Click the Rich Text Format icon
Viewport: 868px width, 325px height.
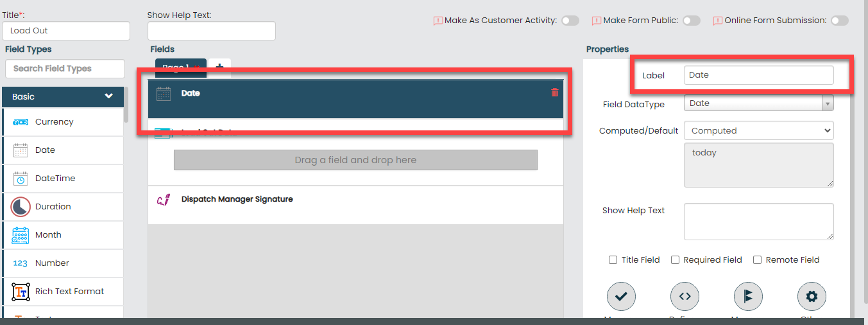click(21, 292)
